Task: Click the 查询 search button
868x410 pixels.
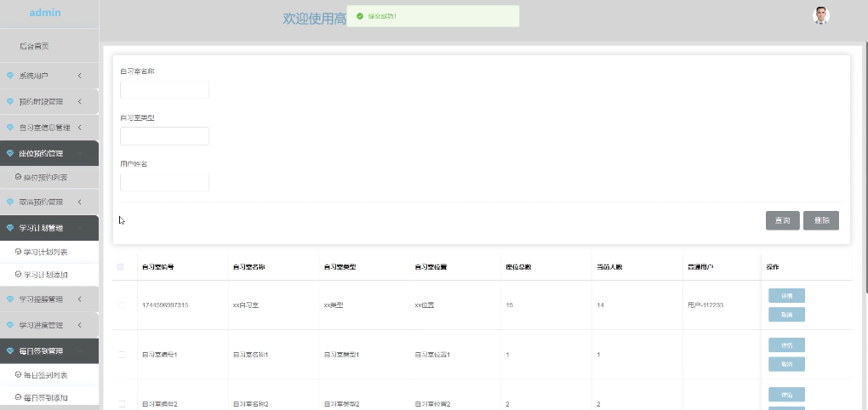Action: (782, 220)
